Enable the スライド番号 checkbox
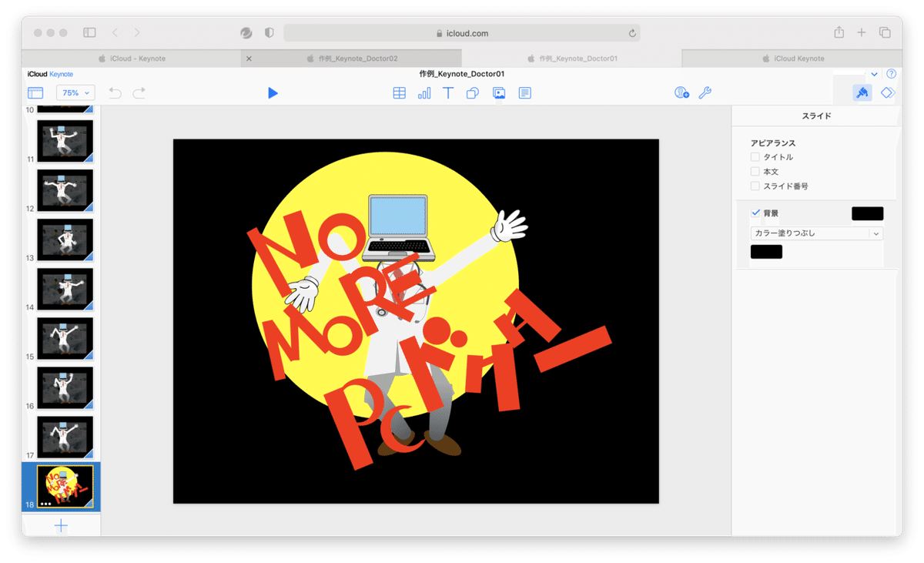 [755, 186]
